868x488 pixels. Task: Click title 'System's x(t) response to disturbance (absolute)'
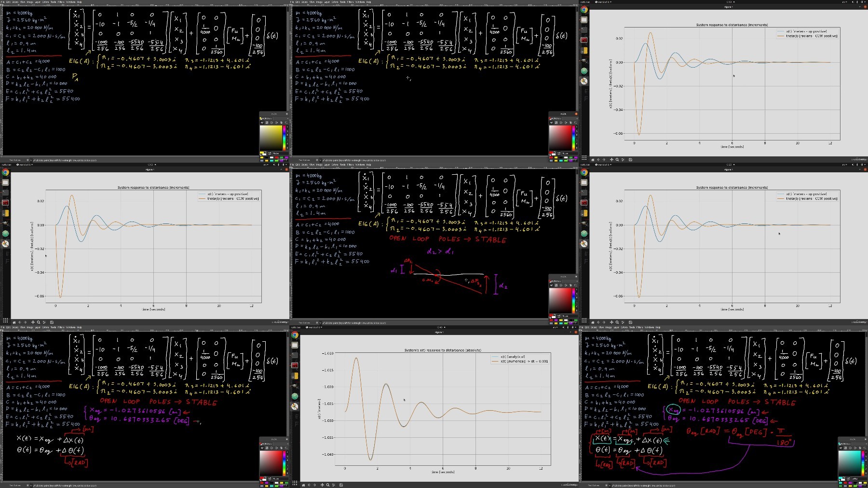[x=443, y=350]
